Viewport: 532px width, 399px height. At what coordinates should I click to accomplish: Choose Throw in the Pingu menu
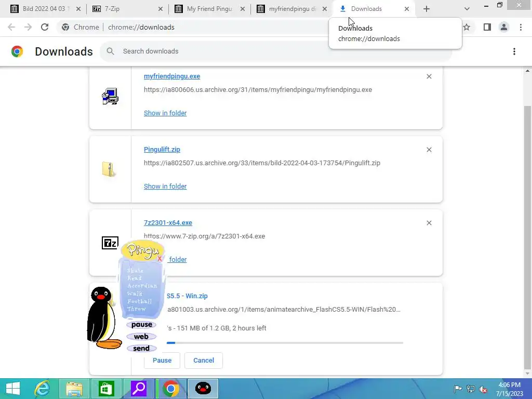pos(137,309)
